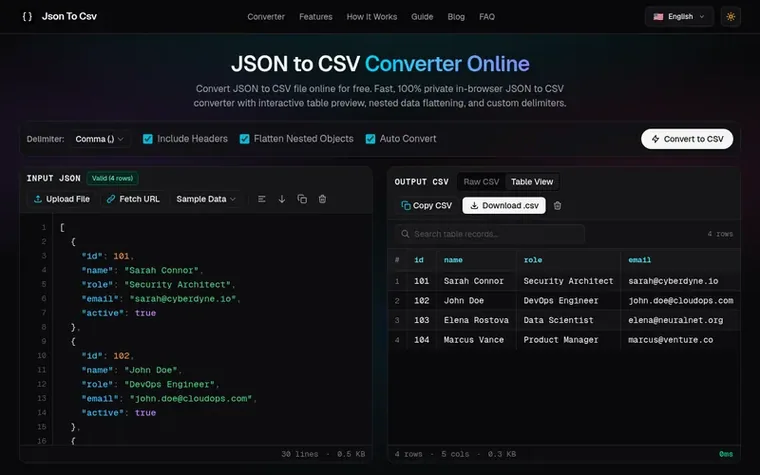The height and width of the screenshot is (475, 760).
Task: Click the Upload File button
Action: point(62,199)
